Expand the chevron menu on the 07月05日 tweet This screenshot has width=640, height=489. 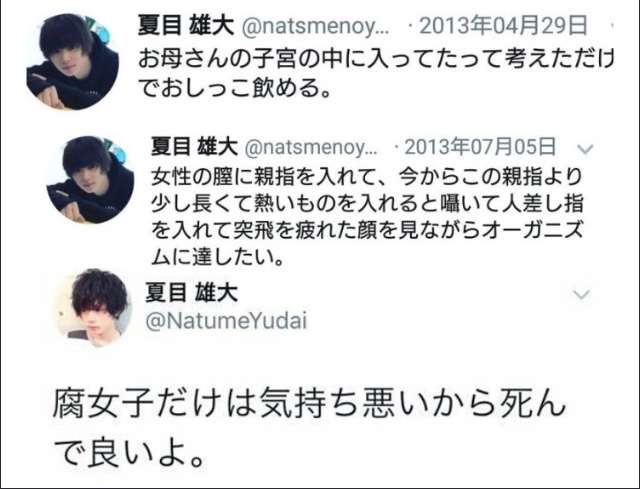(x=585, y=149)
